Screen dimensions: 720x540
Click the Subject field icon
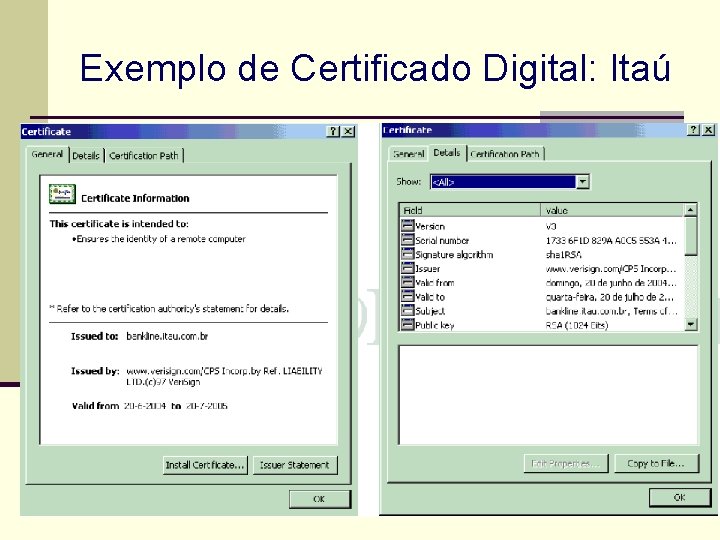407,311
